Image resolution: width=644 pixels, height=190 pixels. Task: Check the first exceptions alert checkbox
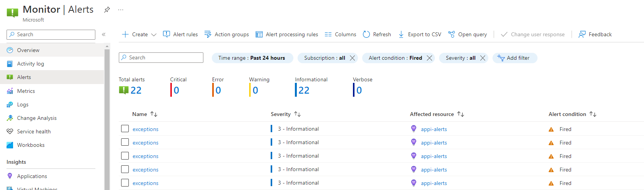point(125,129)
